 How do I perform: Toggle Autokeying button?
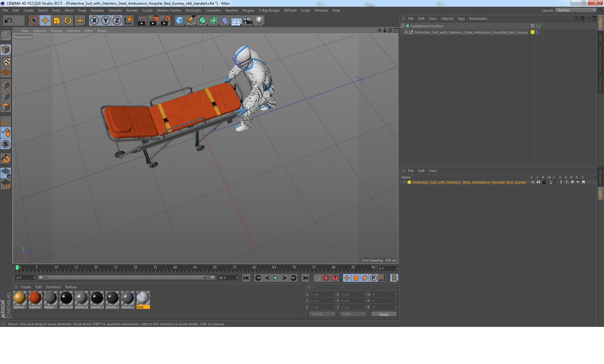point(326,278)
